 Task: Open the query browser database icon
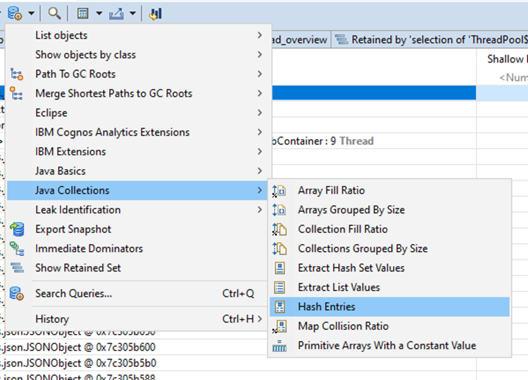pos(15,13)
